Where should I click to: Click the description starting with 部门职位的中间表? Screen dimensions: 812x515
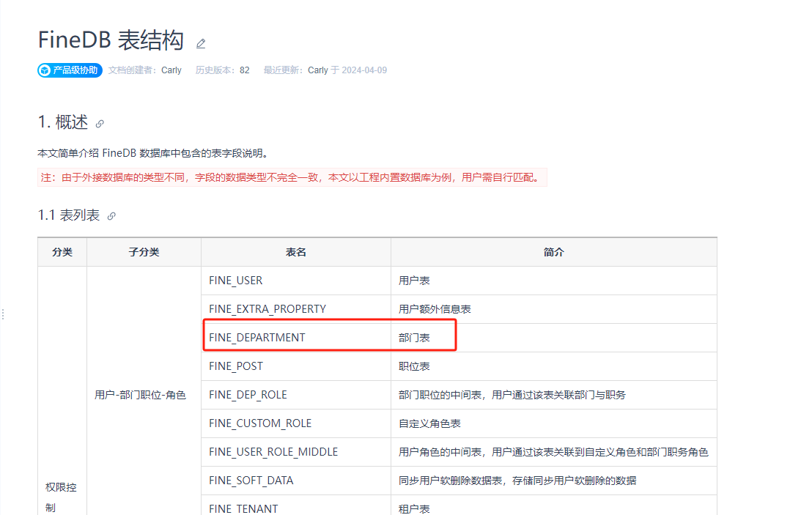pos(553,395)
